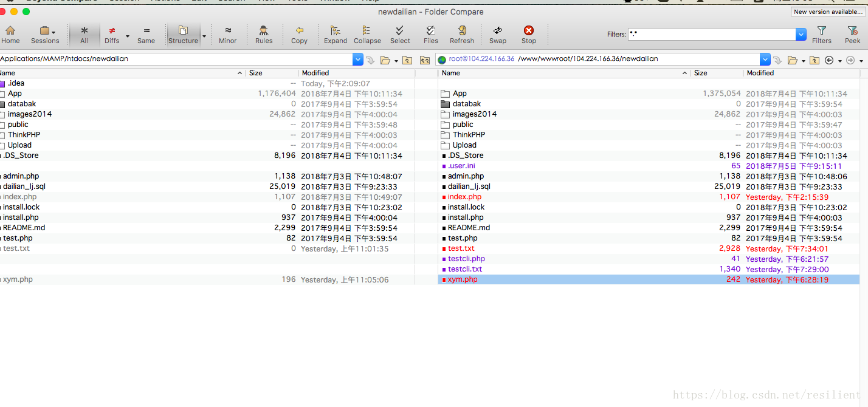
Task: Show All files with the asterisk button
Action: [84, 35]
